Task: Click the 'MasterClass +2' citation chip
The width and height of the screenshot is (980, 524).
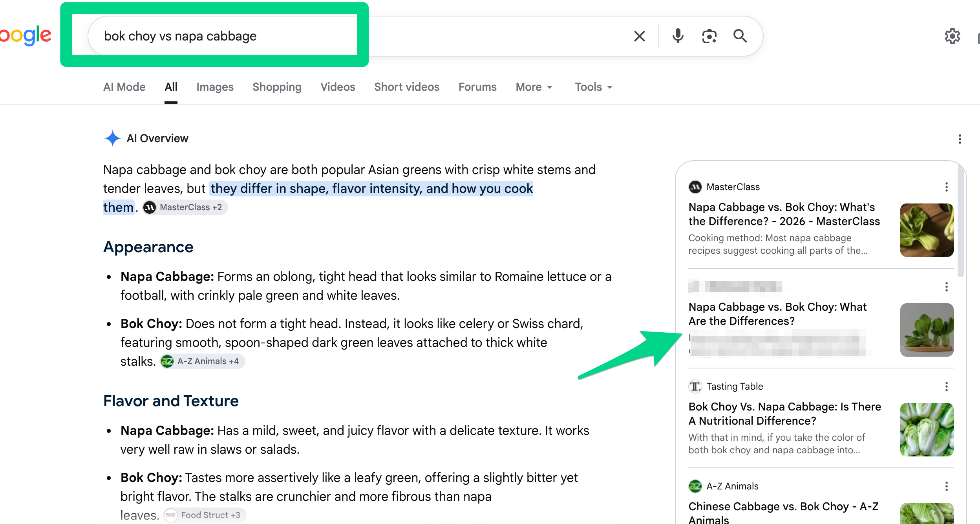Action: point(185,207)
